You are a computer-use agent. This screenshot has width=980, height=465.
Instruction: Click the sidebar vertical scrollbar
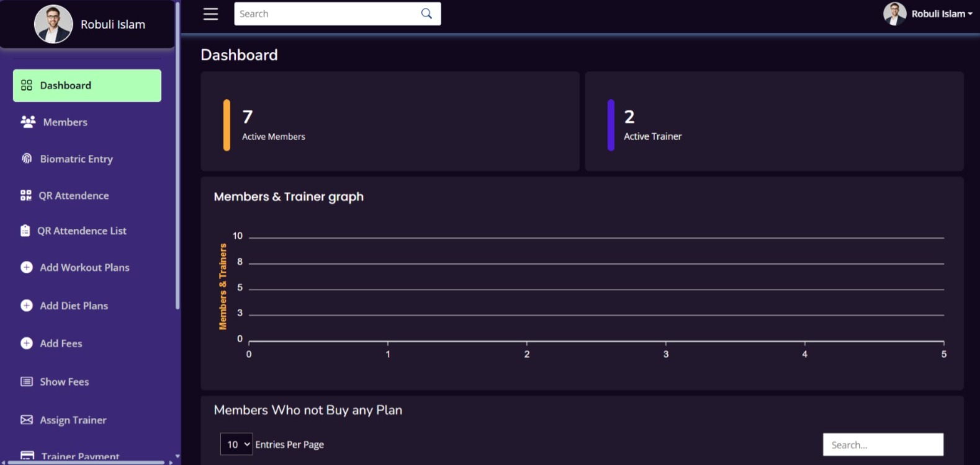click(178, 155)
